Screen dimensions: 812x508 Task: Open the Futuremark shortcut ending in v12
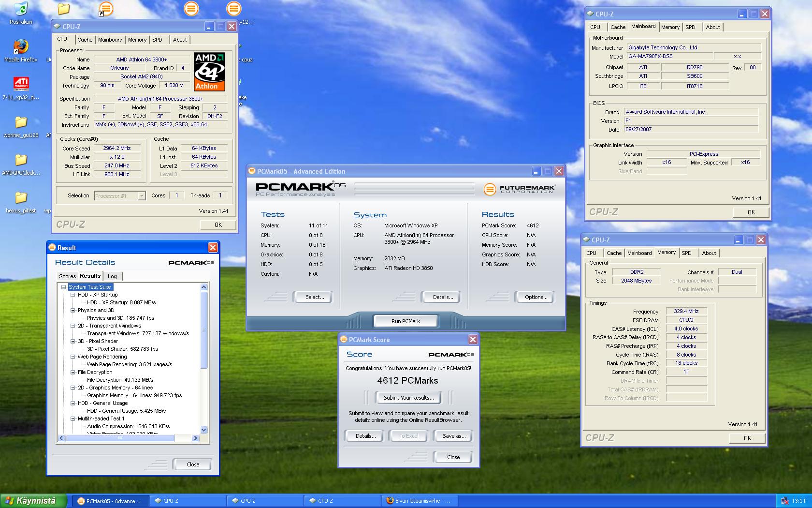tap(233, 9)
